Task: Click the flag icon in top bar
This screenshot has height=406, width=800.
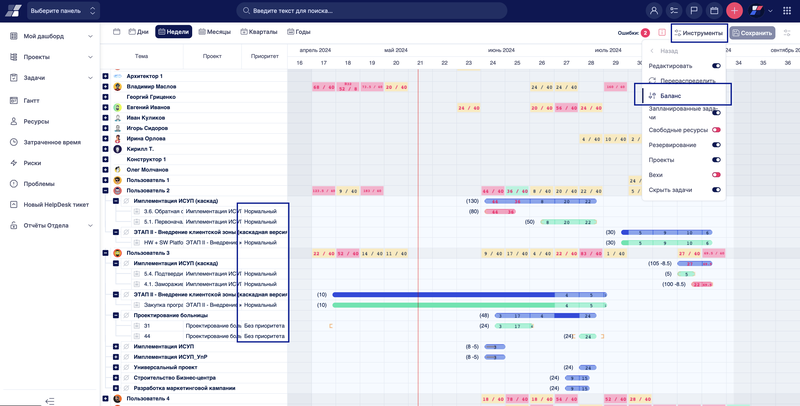Action: 694,11
